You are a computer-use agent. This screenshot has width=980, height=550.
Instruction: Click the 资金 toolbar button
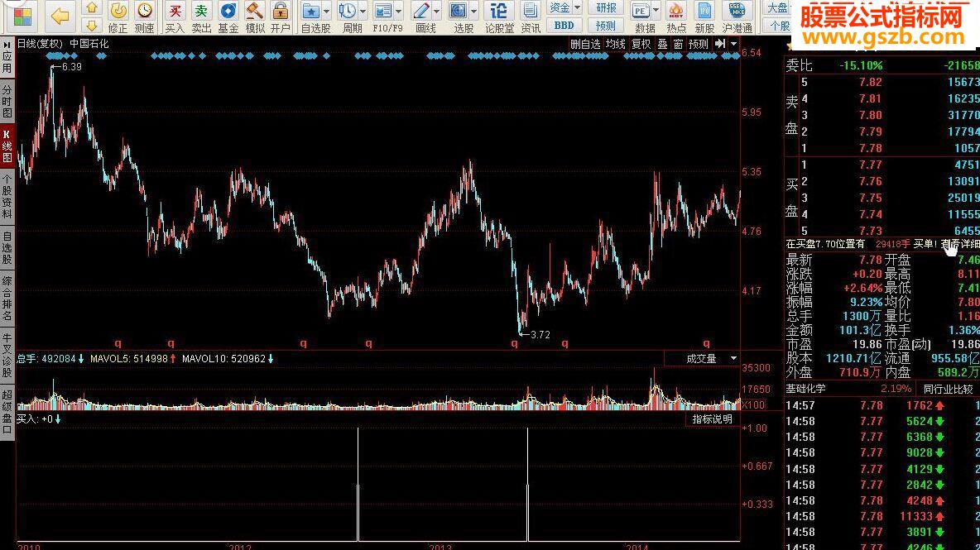click(x=560, y=7)
